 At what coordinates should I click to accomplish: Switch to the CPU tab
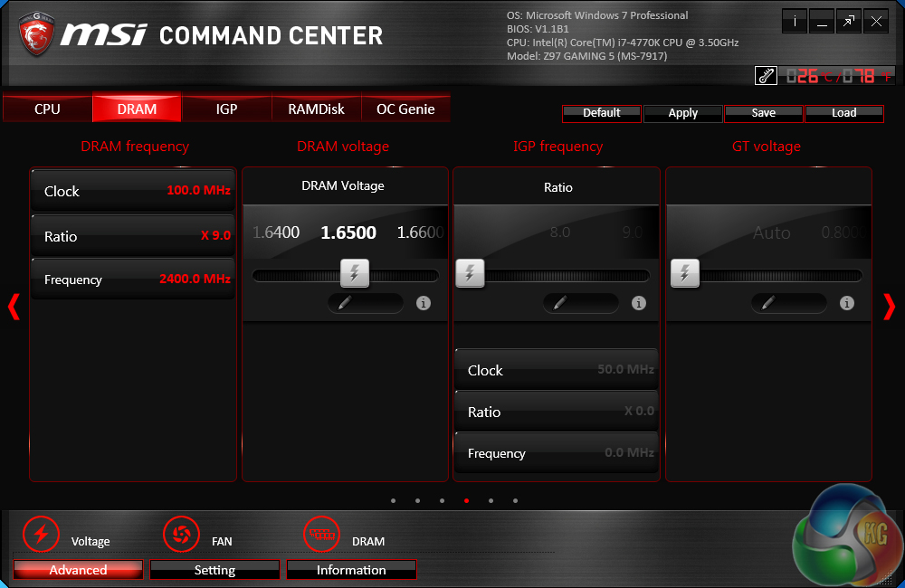[x=47, y=109]
